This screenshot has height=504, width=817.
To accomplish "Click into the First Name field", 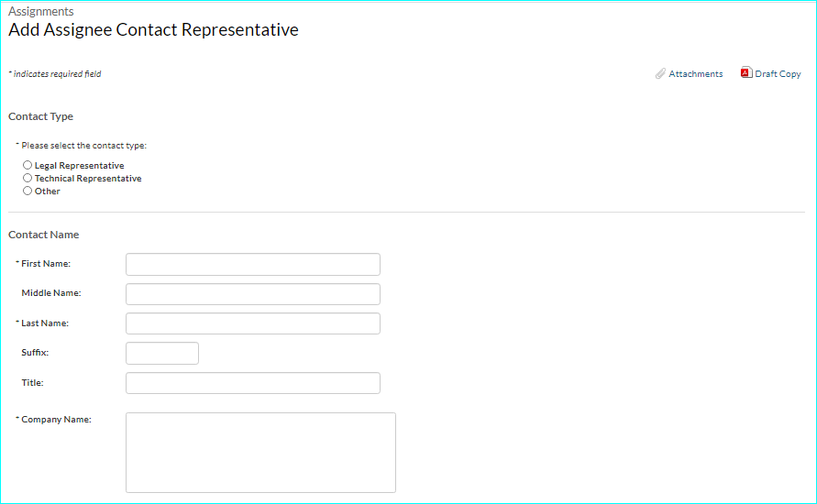I will (x=252, y=265).
